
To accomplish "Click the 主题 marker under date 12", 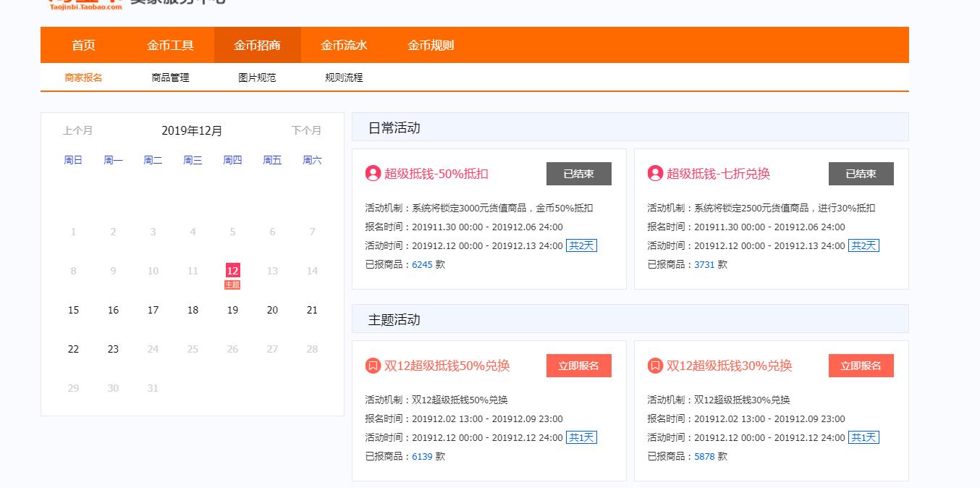I will pyautogui.click(x=232, y=285).
